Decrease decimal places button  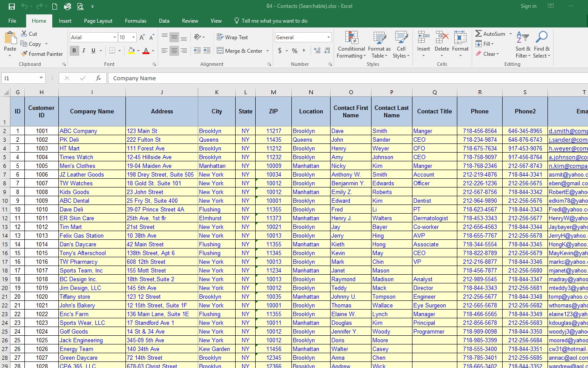pos(327,51)
